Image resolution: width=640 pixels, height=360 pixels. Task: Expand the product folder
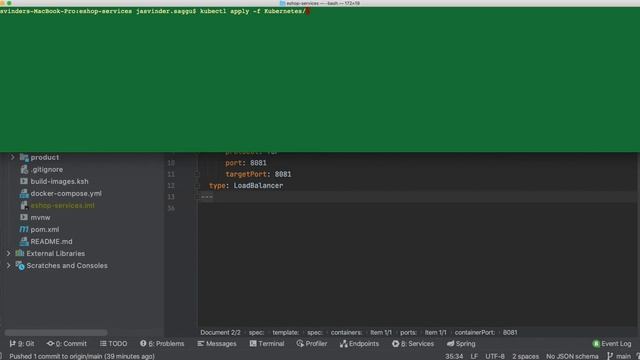point(12,157)
